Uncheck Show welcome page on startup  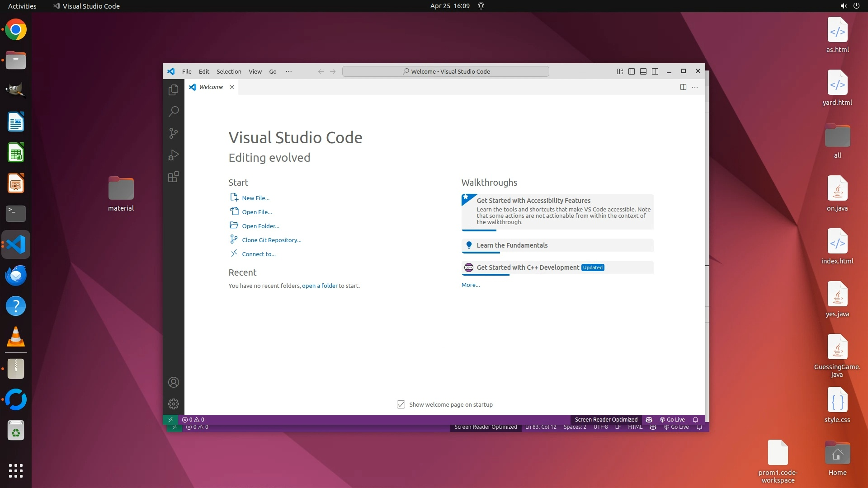(401, 404)
